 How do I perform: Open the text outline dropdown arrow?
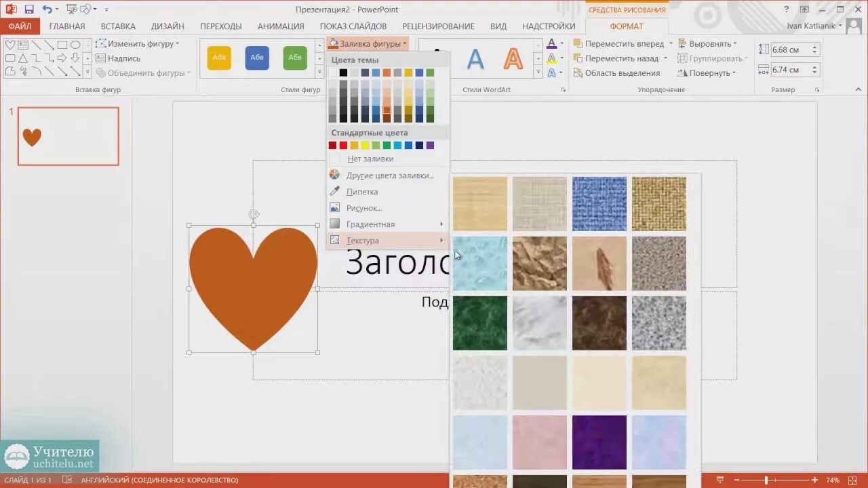tap(562, 58)
